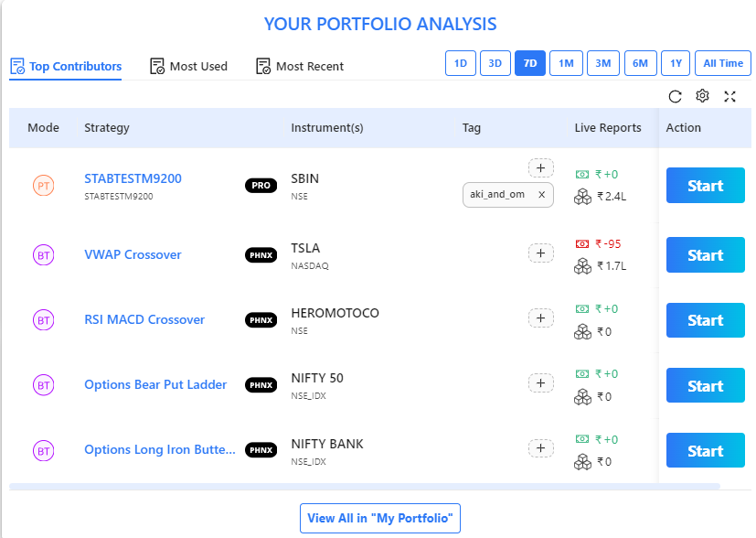756x538 pixels.
Task: Click the refresh icon above the table
Action: (x=676, y=96)
